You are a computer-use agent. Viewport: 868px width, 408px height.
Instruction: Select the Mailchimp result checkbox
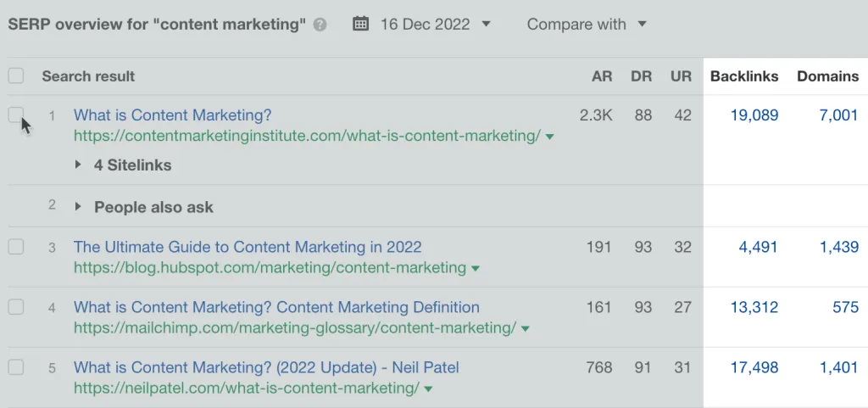pos(16,307)
